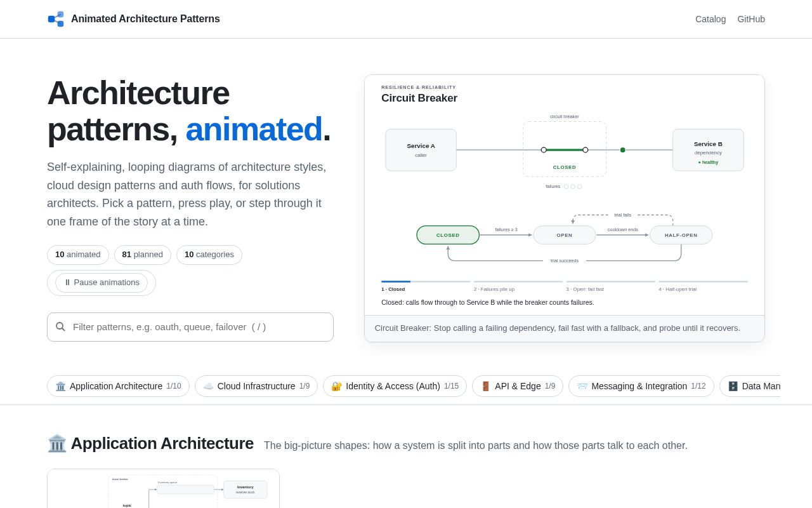Click the lock icon on Identity & Access chip
The image size is (812, 508).
(337, 386)
